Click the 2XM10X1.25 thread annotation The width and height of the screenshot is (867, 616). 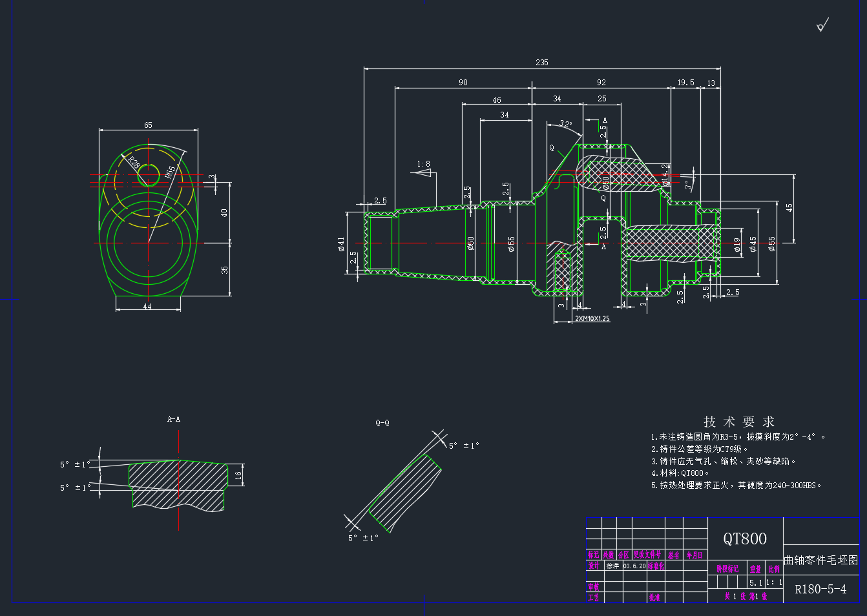click(592, 319)
